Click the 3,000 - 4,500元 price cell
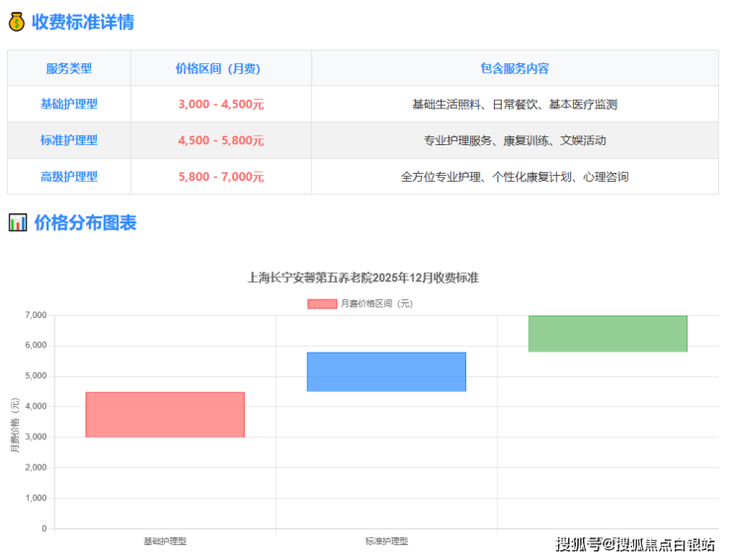The height and width of the screenshot is (560, 731). (x=220, y=104)
